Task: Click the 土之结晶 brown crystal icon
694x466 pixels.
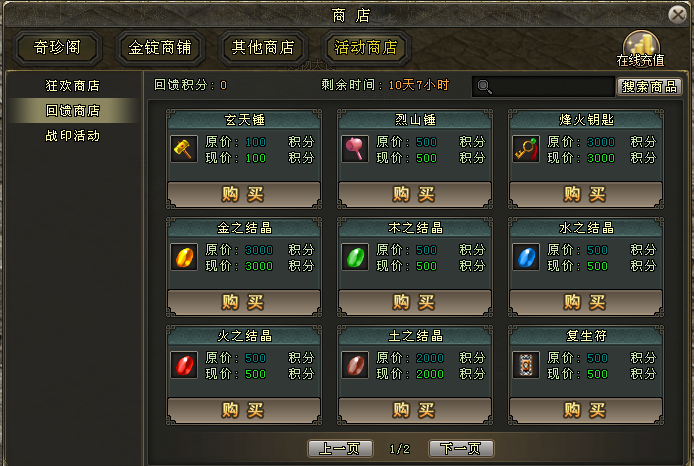Action: 355,366
